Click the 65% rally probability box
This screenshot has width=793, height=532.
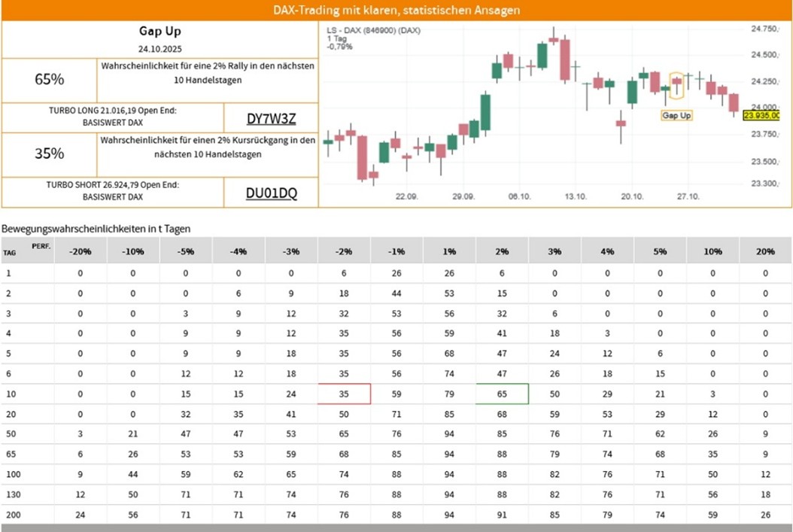50,80
